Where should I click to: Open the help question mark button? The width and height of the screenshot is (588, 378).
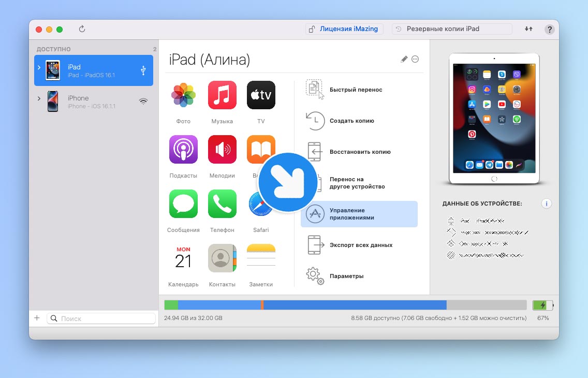549,29
